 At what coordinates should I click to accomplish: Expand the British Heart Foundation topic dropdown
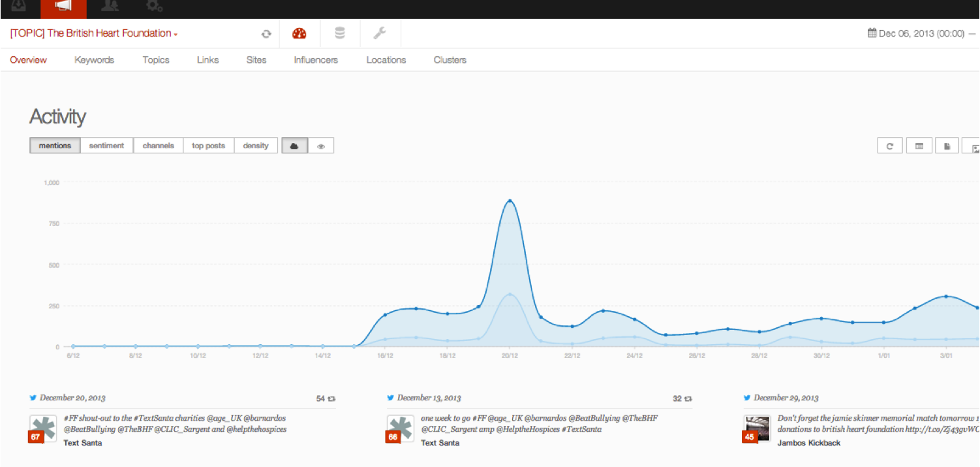[x=93, y=33]
